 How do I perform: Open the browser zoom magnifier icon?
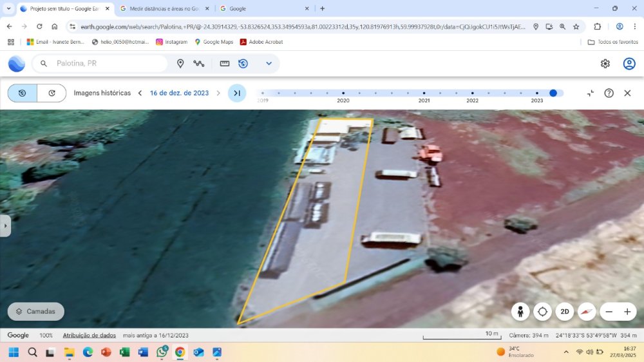click(562, 26)
